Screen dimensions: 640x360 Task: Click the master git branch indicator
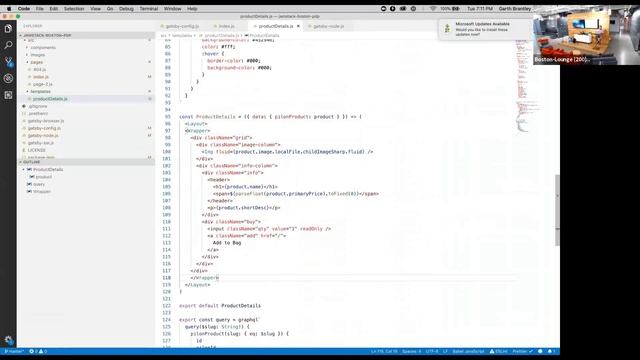(x=14, y=351)
